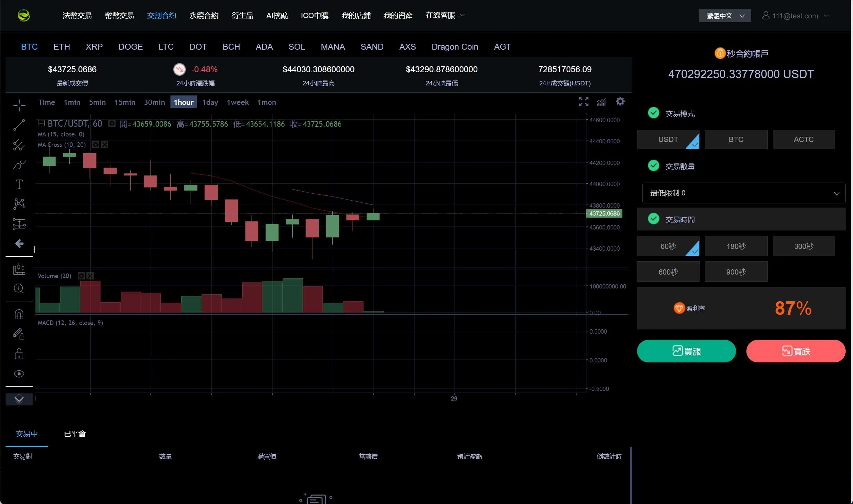Click the chart fullscreen icon
Viewport: 853px width, 504px height.
click(x=584, y=101)
